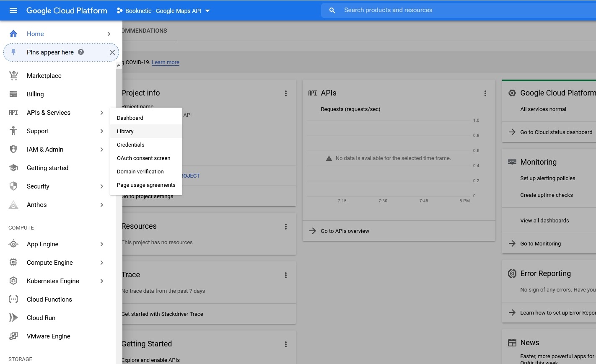Expand the App Engine submenu arrow
This screenshot has height=364, width=596.
pos(102,244)
